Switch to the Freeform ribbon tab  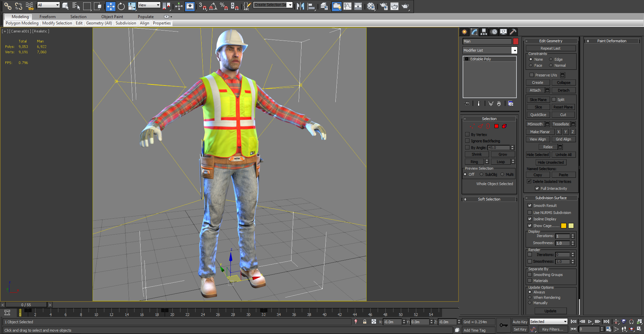point(48,17)
